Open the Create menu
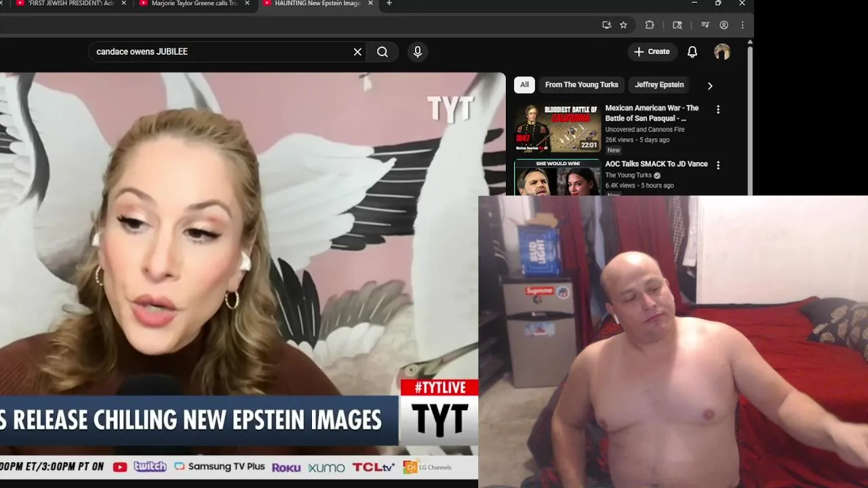 (x=652, y=52)
